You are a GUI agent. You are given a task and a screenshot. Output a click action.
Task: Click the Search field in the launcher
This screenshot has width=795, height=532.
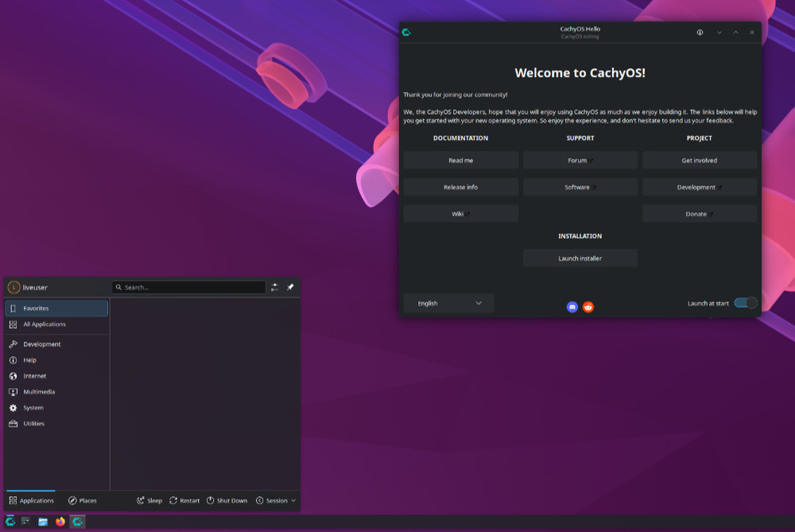pos(188,287)
